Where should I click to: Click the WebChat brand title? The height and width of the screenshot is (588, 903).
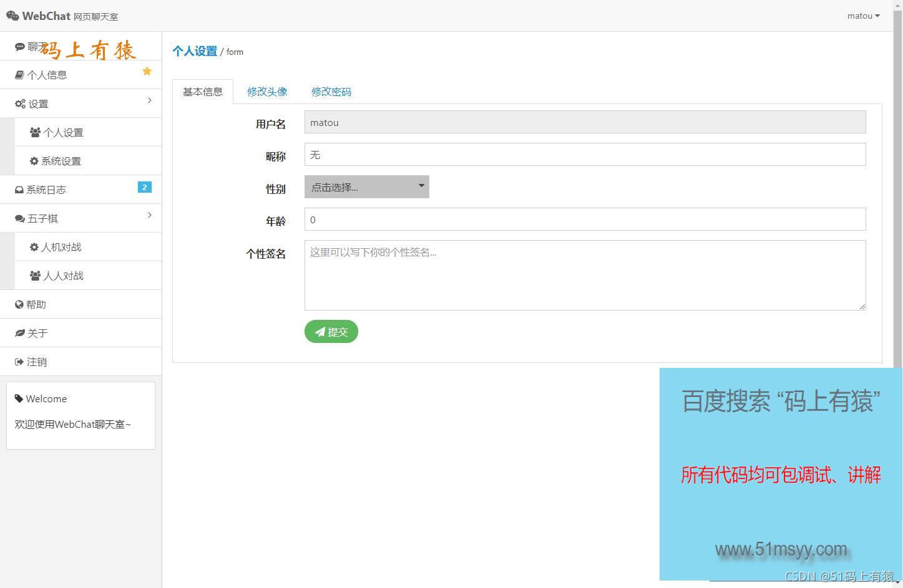point(46,16)
